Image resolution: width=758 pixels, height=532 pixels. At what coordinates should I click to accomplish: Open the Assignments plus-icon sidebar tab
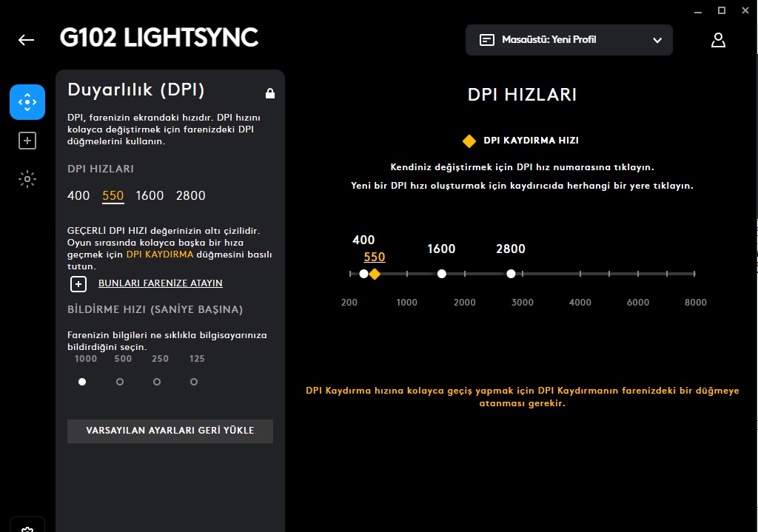(27, 141)
